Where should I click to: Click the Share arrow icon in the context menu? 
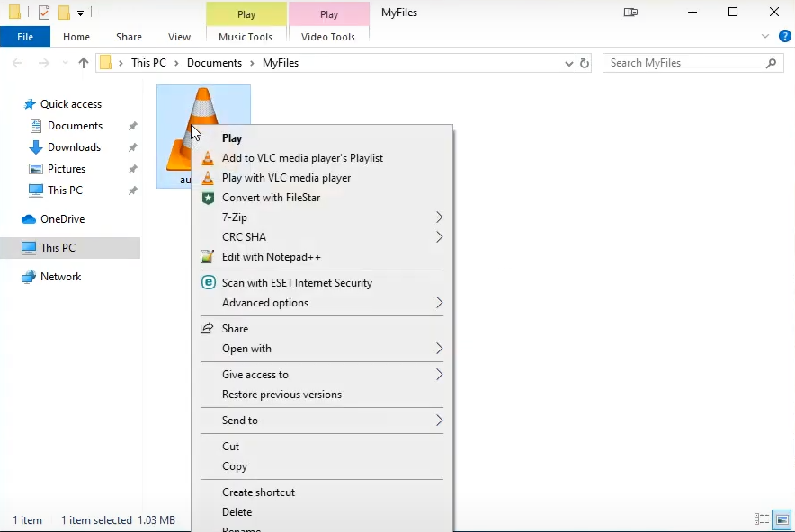pyautogui.click(x=207, y=328)
